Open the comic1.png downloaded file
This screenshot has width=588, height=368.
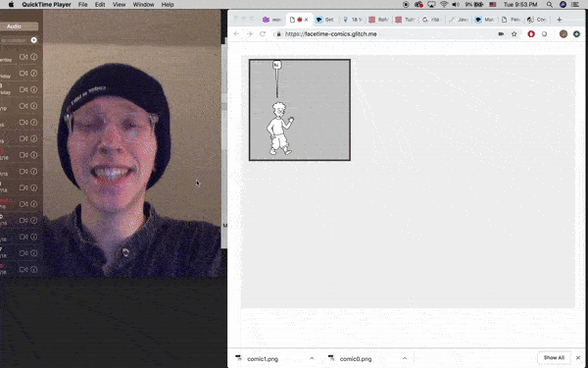pyautogui.click(x=263, y=359)
